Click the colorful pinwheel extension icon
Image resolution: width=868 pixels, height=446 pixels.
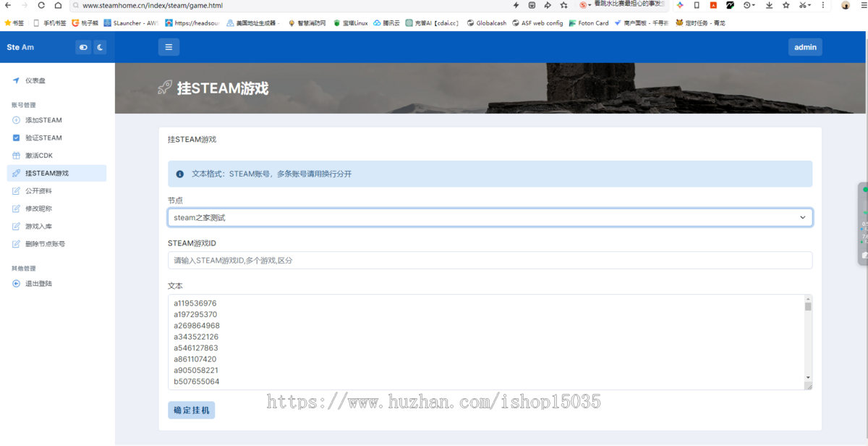[680, 5]
